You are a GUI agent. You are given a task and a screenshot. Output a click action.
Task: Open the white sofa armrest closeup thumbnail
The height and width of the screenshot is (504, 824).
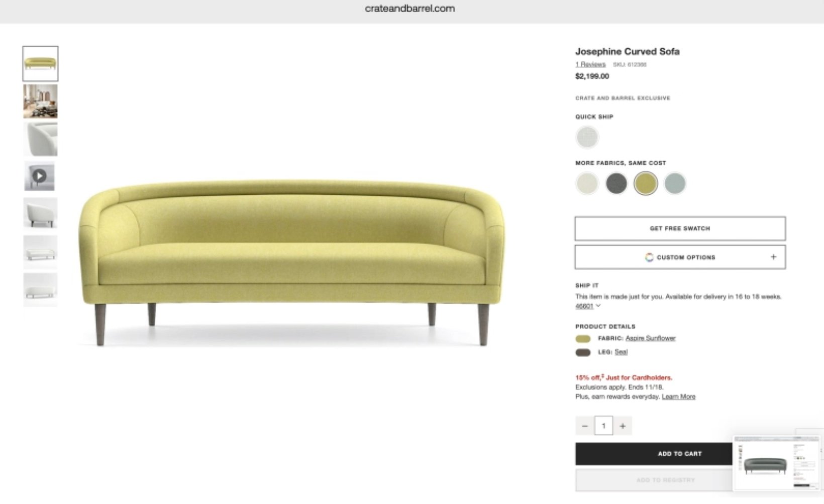click(x=40, y=139)
